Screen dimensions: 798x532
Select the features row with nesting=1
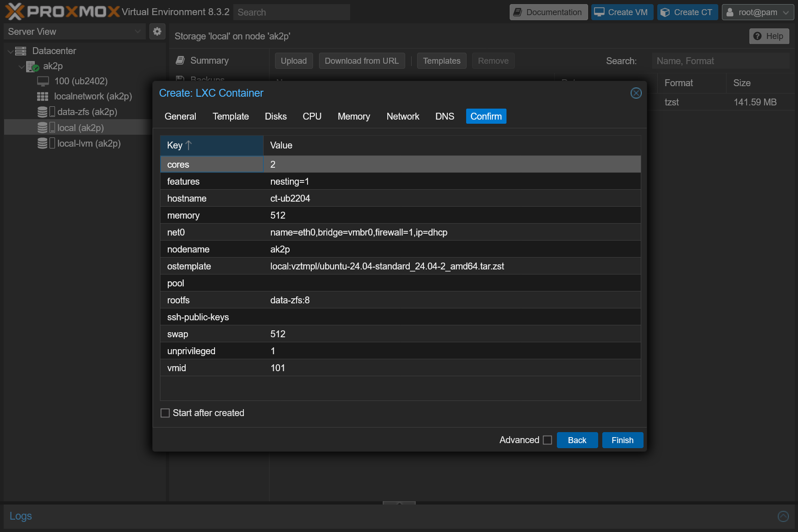401,181
